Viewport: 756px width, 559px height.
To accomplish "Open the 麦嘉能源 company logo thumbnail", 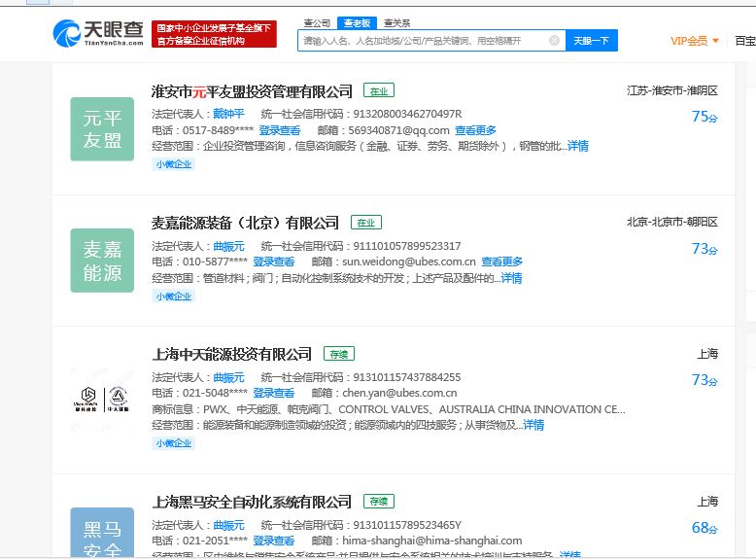I will [102, 261].
